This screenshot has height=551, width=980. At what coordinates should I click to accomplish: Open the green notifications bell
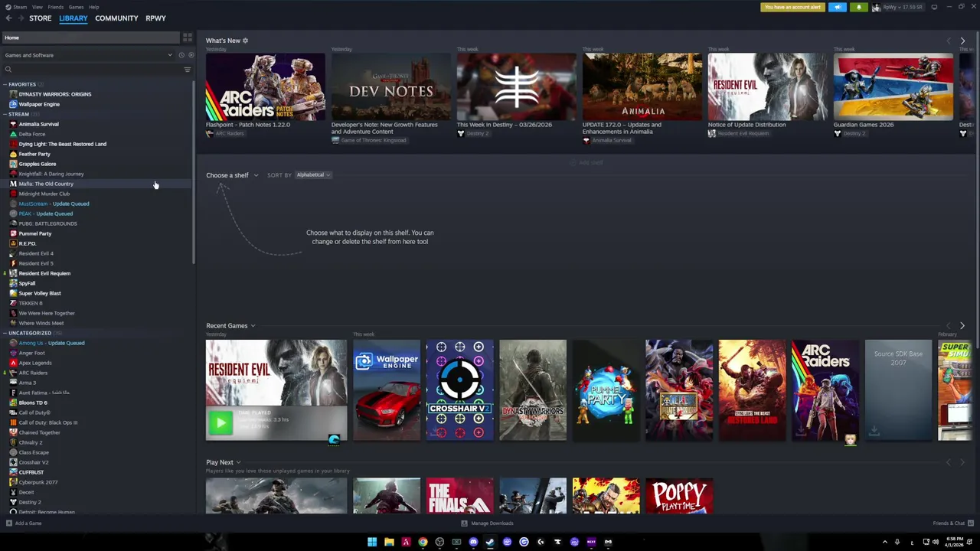pyautogui.click(x=858, y=8)
